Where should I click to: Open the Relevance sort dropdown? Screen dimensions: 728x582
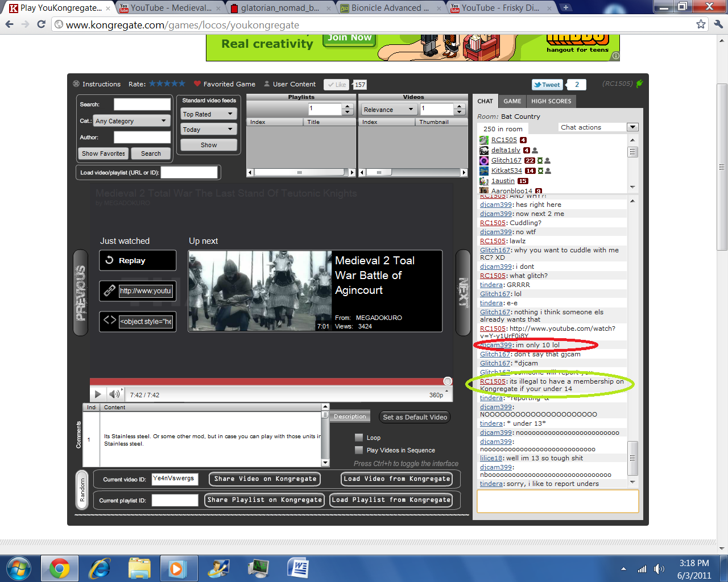[389, 110]
